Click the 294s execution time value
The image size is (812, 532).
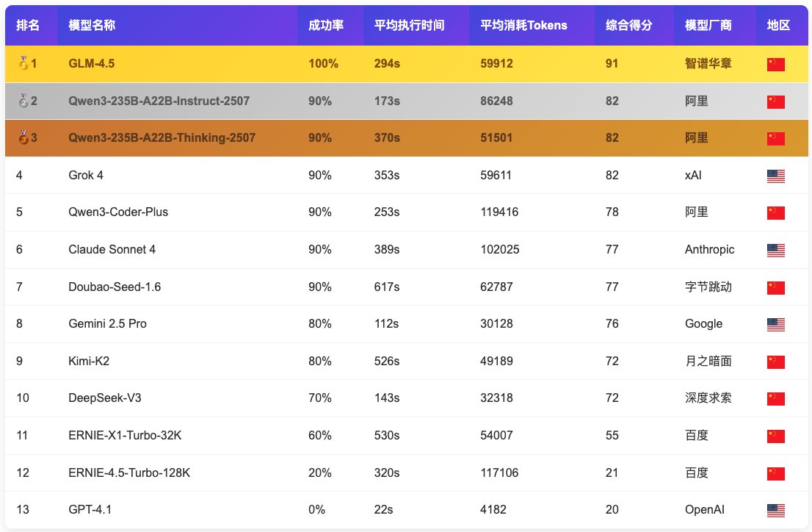(x=387, y=63)
